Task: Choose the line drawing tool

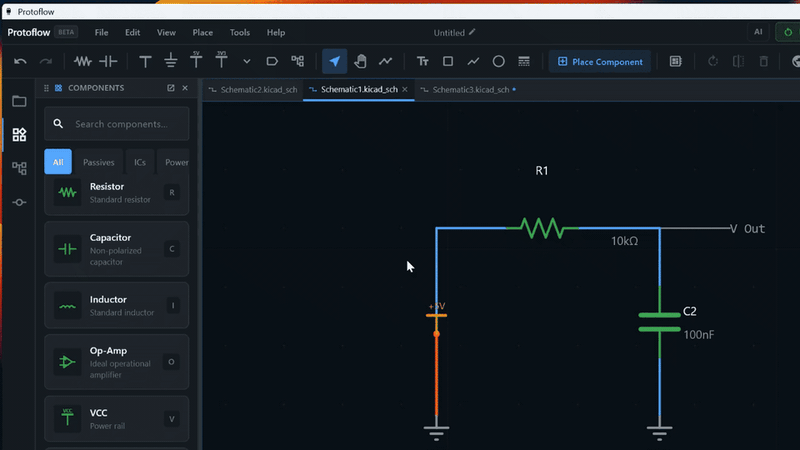Action: [x=473, y=62]
